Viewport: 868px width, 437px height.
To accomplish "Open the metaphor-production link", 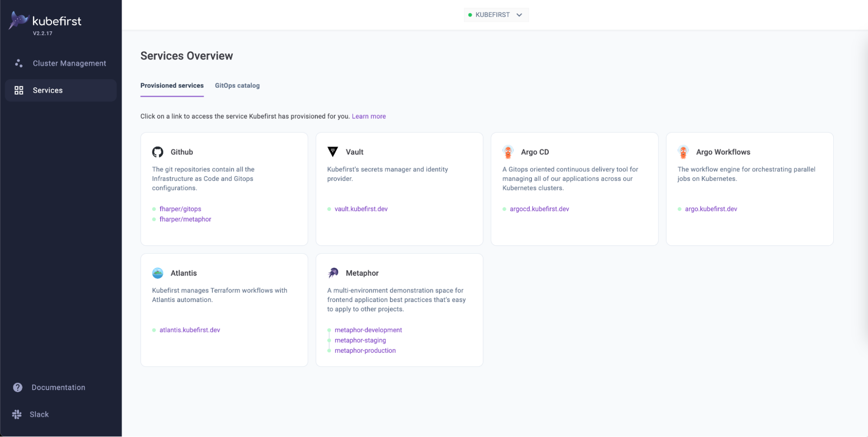I will 365,351.
